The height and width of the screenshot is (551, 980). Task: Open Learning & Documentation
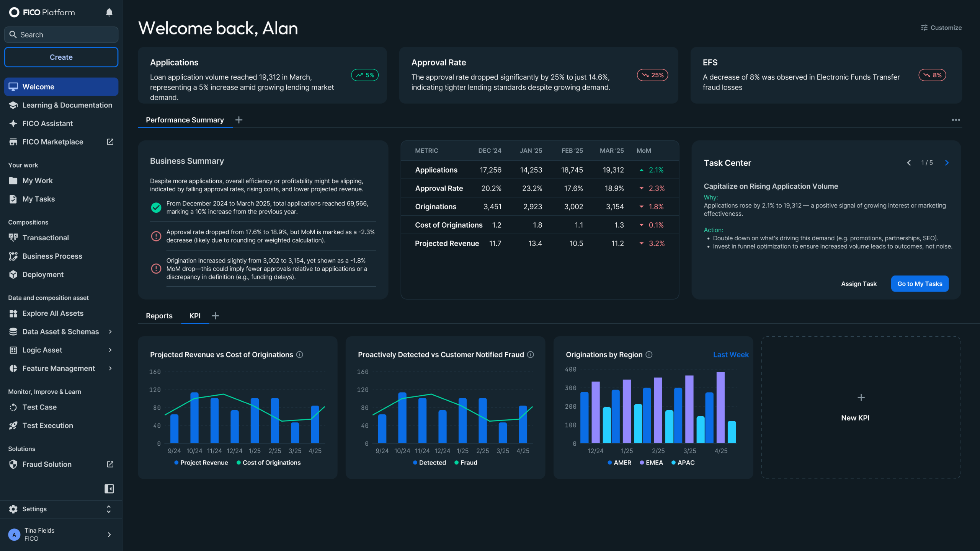(x=61, y=105)
